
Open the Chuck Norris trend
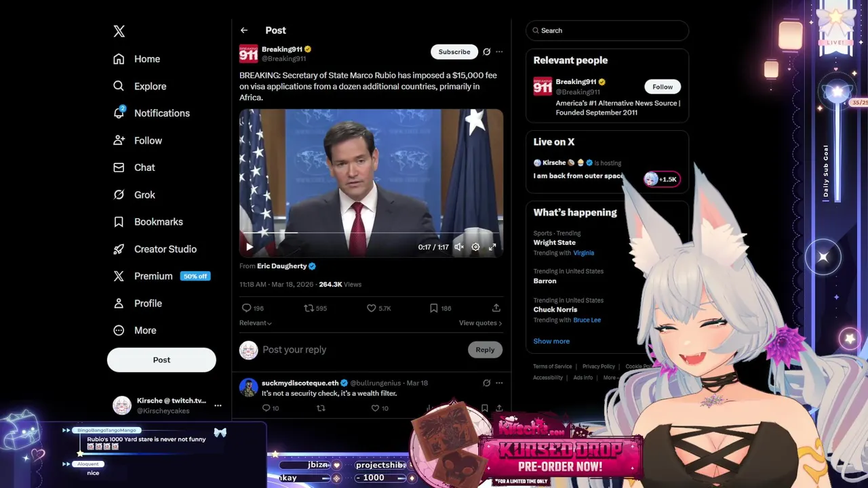coord(555,310)
